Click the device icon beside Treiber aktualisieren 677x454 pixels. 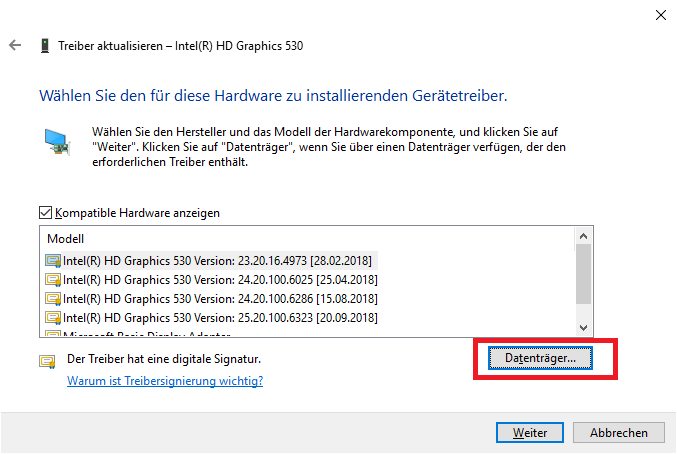click(x=44, y=45)
